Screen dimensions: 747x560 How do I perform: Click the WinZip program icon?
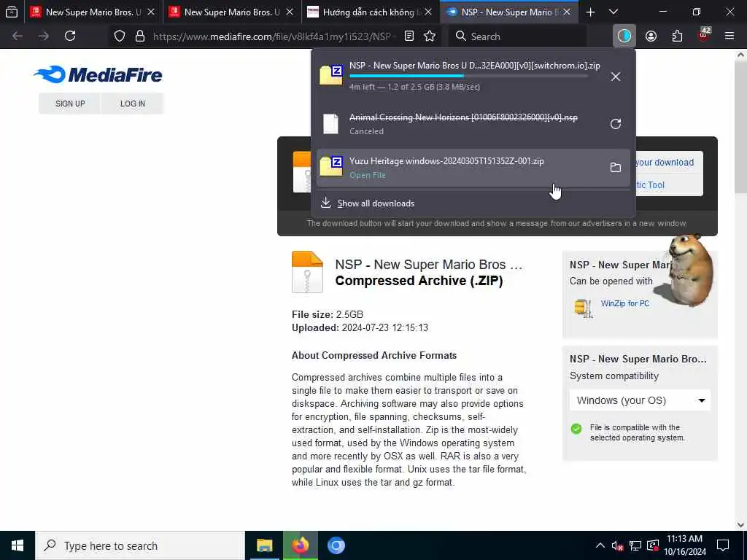pyautogui.click(x=583, y=308)
